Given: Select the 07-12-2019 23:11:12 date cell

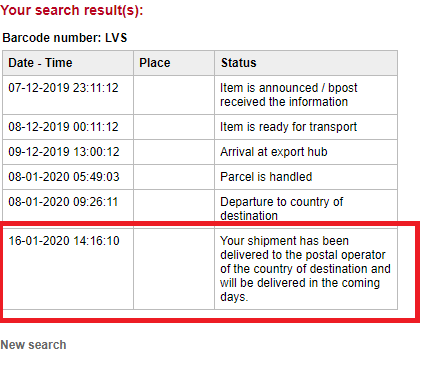Looking at the screenshot, I should (x=68, y=95).
